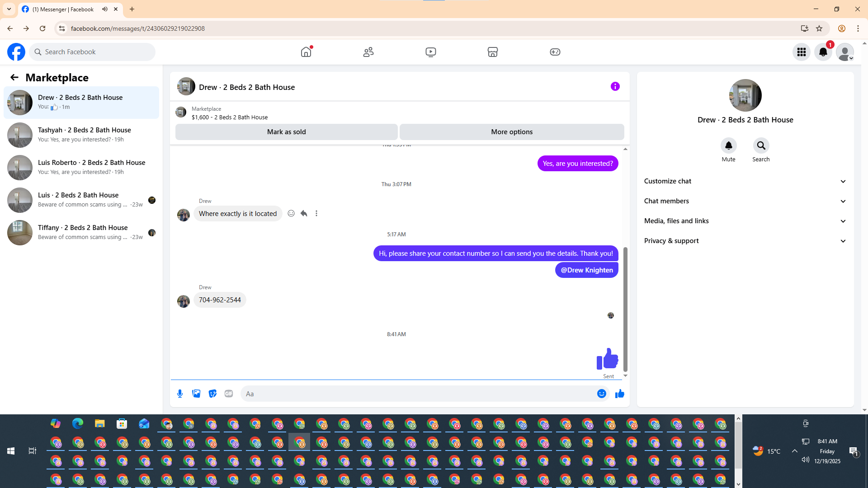The height and width of the screenshot is (488, 868).
Task: Expand the Chat members section
Action: pos(745,201)
